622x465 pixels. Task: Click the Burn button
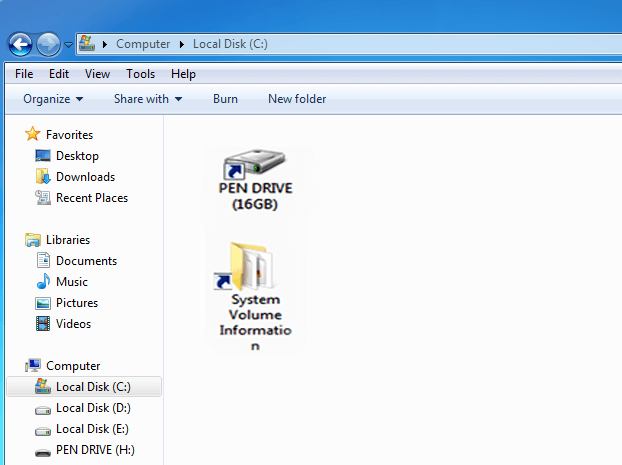pos(225,99)
